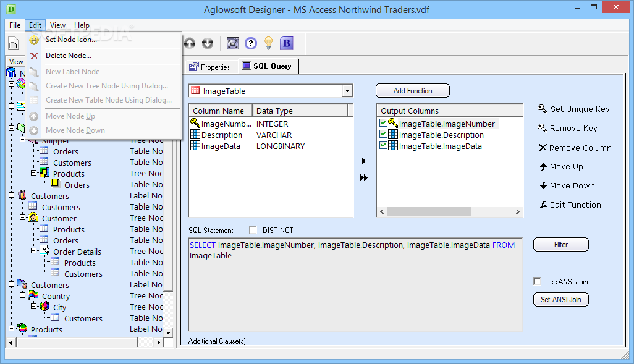The width and height of the screenshot is (634, 364).
Task: Open the File menu
Action: (15, 25)
